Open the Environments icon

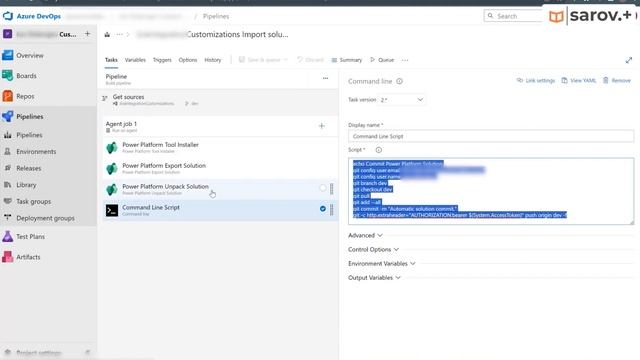(8, 151)
